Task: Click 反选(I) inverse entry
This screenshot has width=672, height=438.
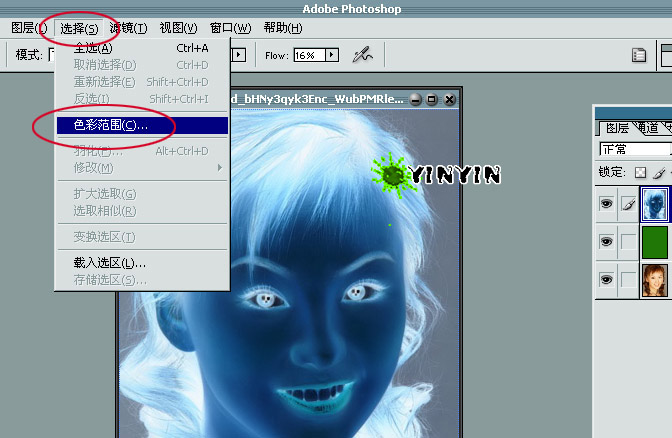Action: coord(142,99)
